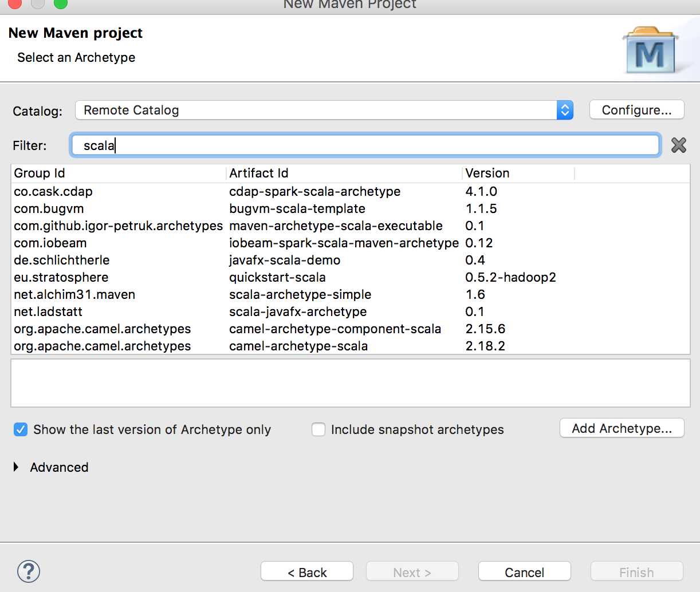
Task: Select the co.cask.cdap archetype row
Action: 350,191
